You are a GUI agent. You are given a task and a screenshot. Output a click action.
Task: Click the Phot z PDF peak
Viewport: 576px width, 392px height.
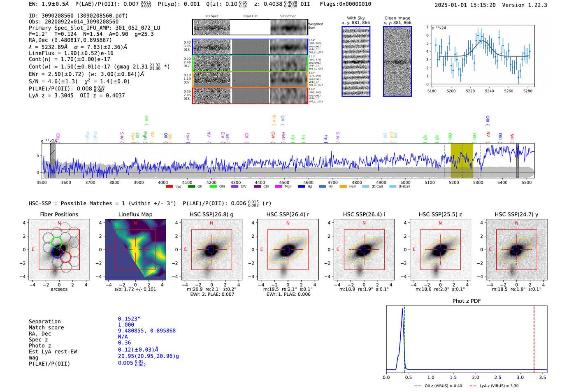coord(402,309)
